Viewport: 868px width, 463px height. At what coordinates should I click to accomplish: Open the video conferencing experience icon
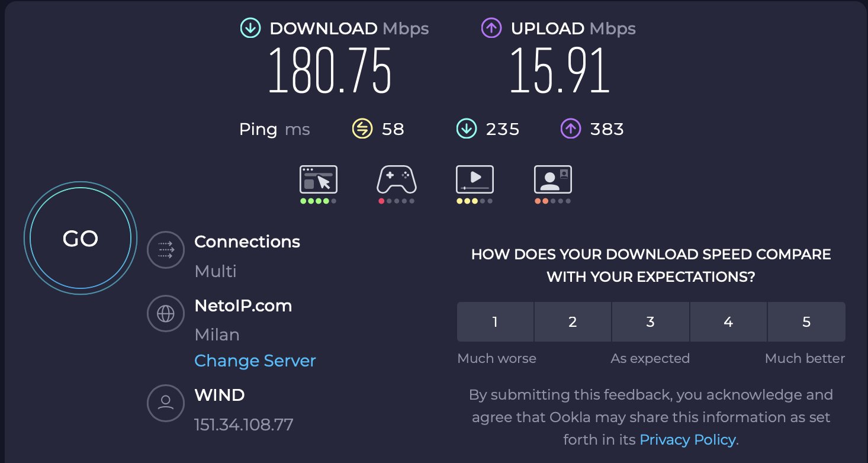(x=553, y=179)
